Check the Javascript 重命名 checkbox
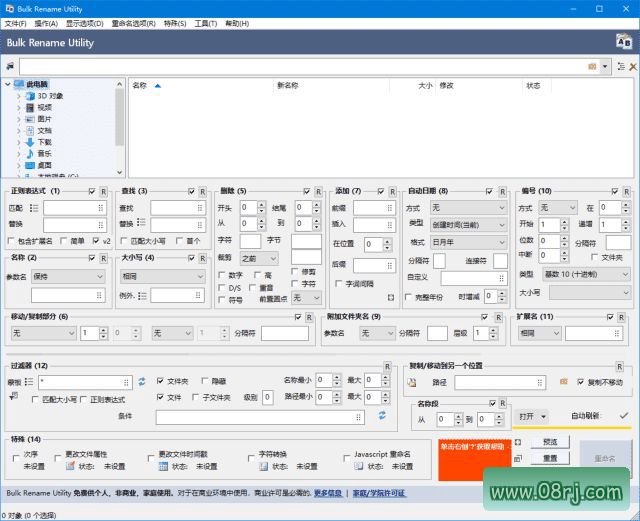This screenshot has height=521, width=640. click(347, 459)
